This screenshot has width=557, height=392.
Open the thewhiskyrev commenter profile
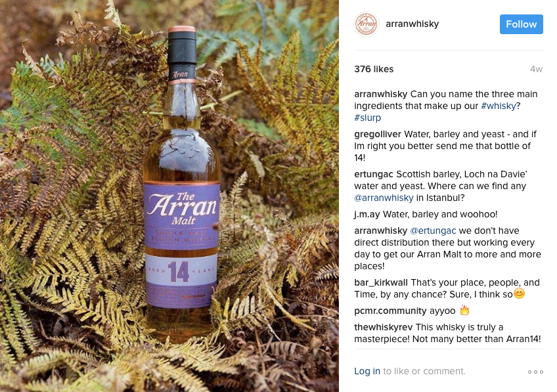(384, 327)
